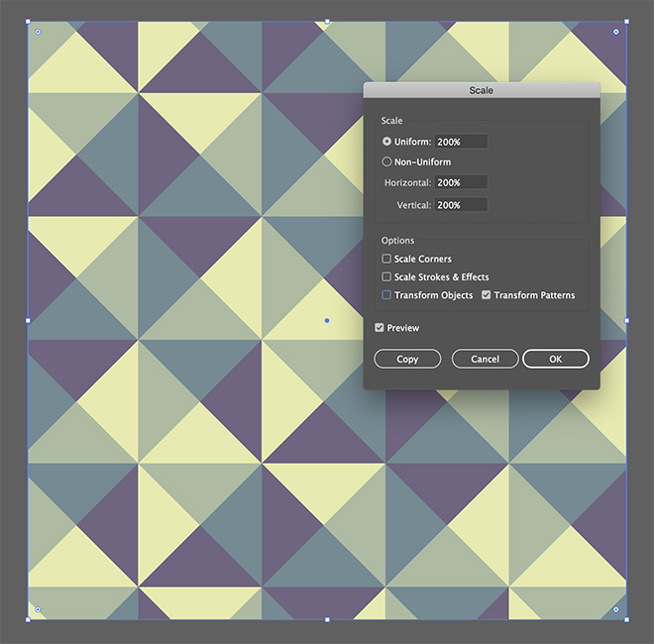Uncheck the Transform Patterns checkbox
This screenshot has width=654, height=644.
[487, 295]
